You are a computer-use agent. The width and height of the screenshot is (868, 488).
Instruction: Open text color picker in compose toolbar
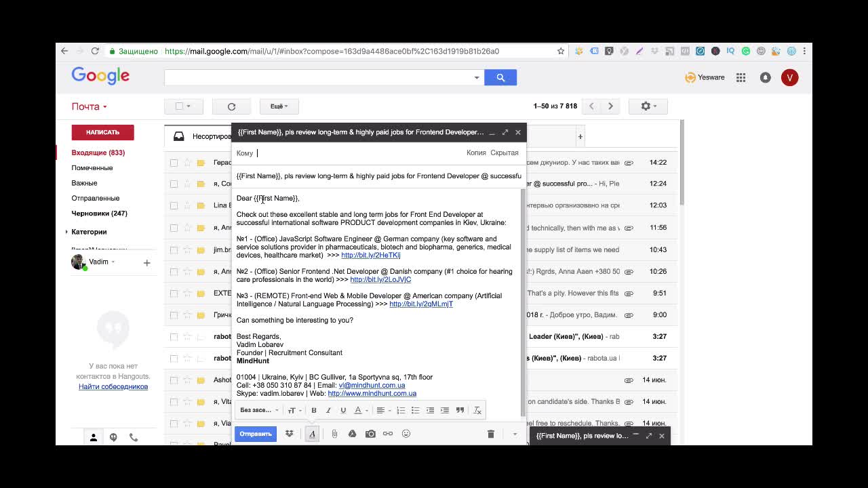click(361, 410)
